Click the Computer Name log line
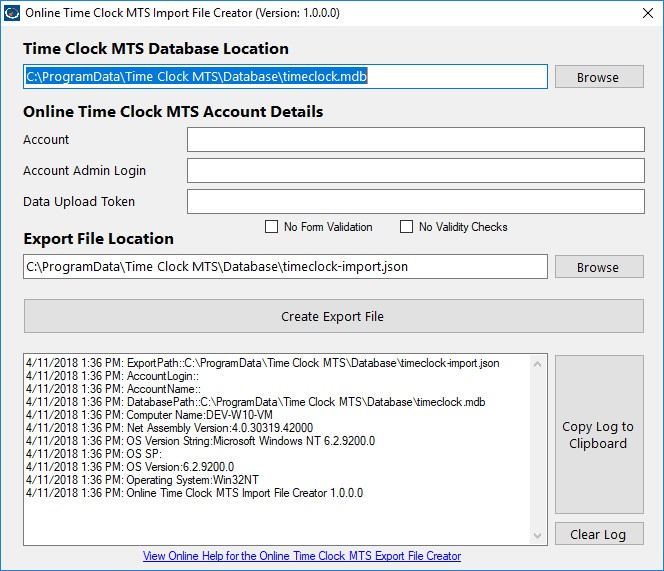 point(149,415)
